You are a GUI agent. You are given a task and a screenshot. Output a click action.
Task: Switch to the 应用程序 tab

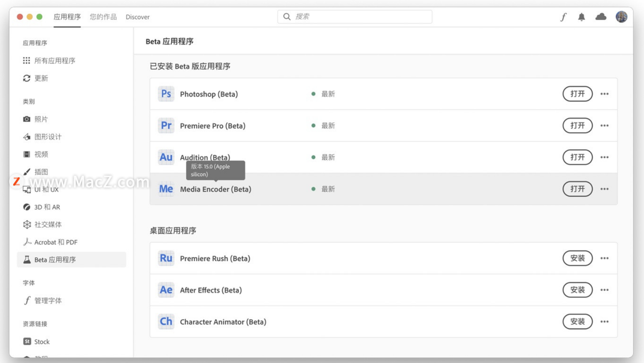pyautogui.click(x=67, y=17)
